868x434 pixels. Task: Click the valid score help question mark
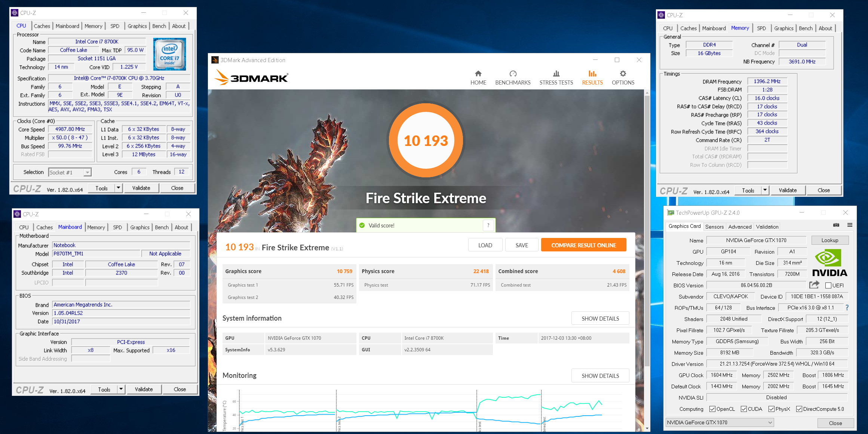(x=488, y=225)
